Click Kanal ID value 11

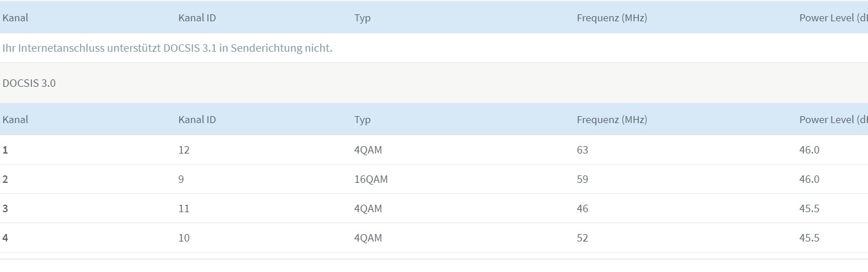184,209
